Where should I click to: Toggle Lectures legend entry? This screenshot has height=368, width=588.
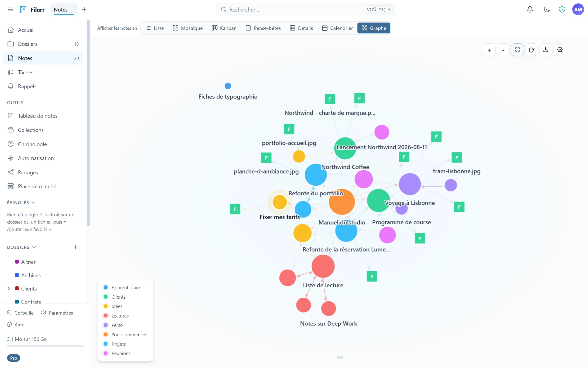[x=116, y=316]
